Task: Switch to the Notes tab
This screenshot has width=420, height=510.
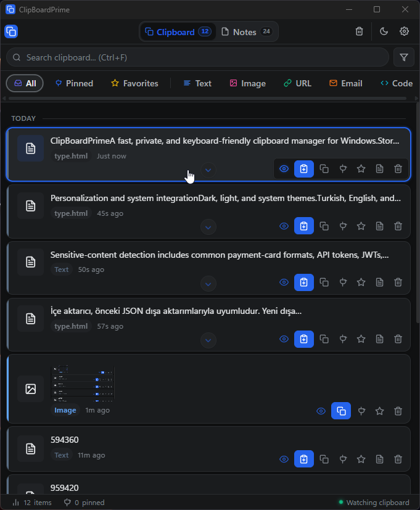Action: [x=247, y=31]
